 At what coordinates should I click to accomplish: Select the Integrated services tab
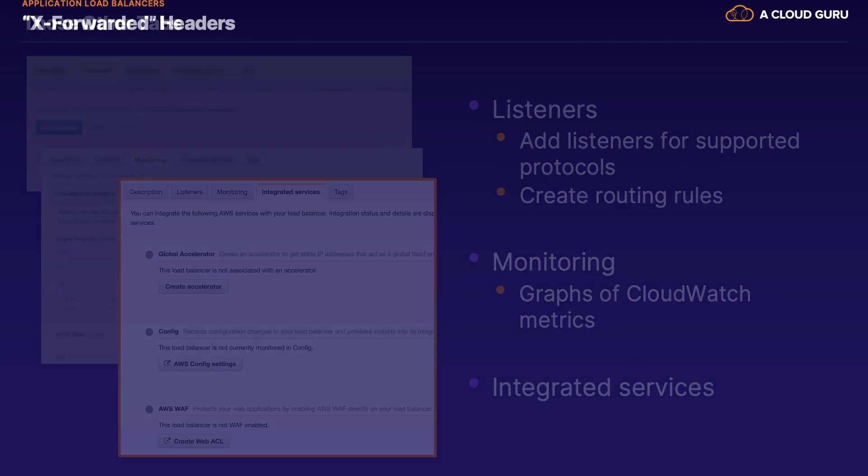291,192
